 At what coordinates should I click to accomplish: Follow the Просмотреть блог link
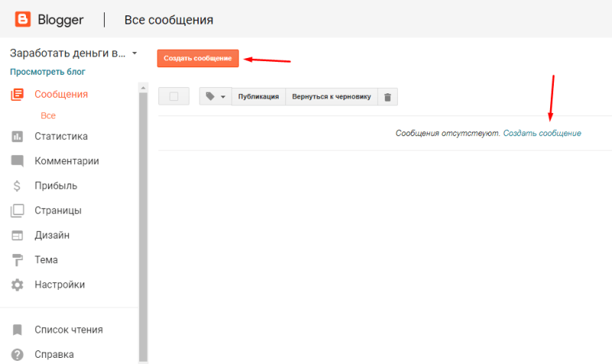47,72
